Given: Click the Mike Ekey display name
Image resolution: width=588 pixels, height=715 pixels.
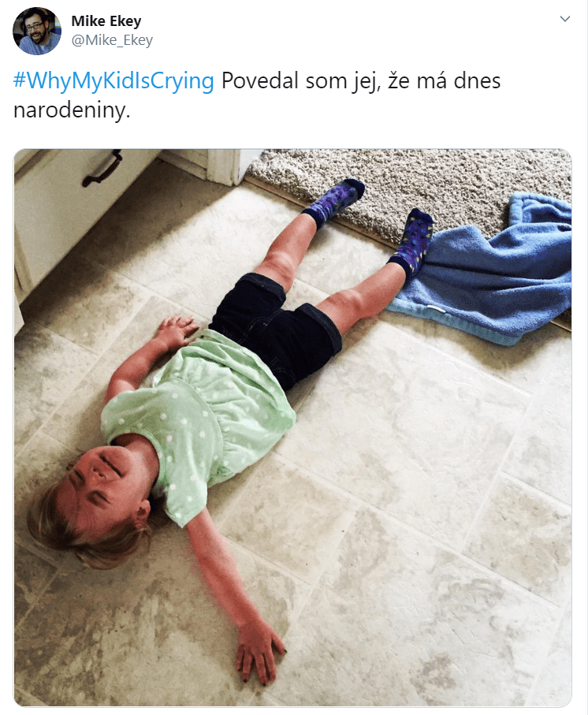Looking at the screenshot, I should coord(106,20).
